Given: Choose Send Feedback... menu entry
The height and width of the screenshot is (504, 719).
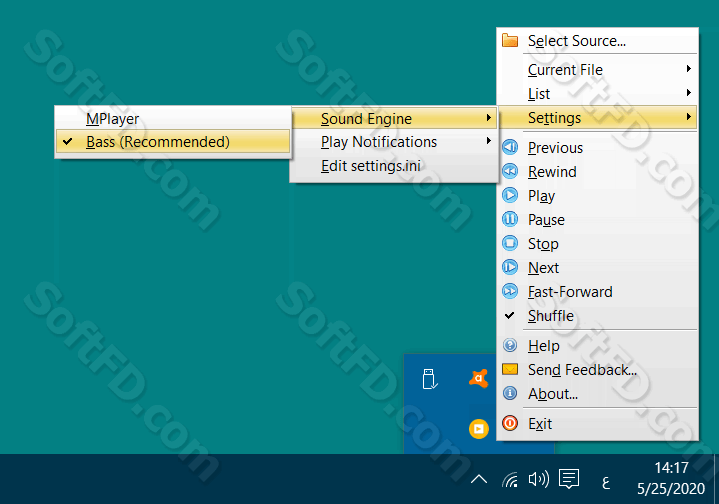Looking at the screenshot, I should [598, 370].
